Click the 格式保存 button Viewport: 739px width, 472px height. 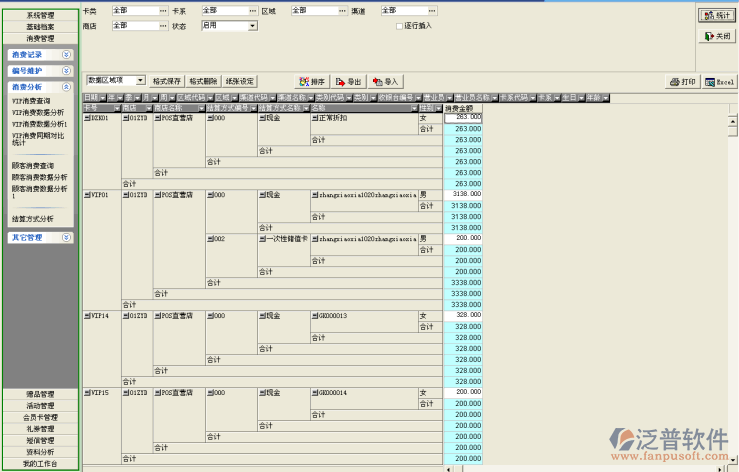pyautogui.click(x=167, y=80)
